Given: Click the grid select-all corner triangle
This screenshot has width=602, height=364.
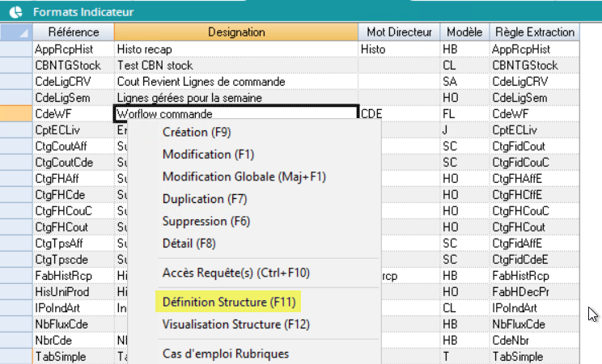Looking at the screenshot, I should click(x=17, y=32).
